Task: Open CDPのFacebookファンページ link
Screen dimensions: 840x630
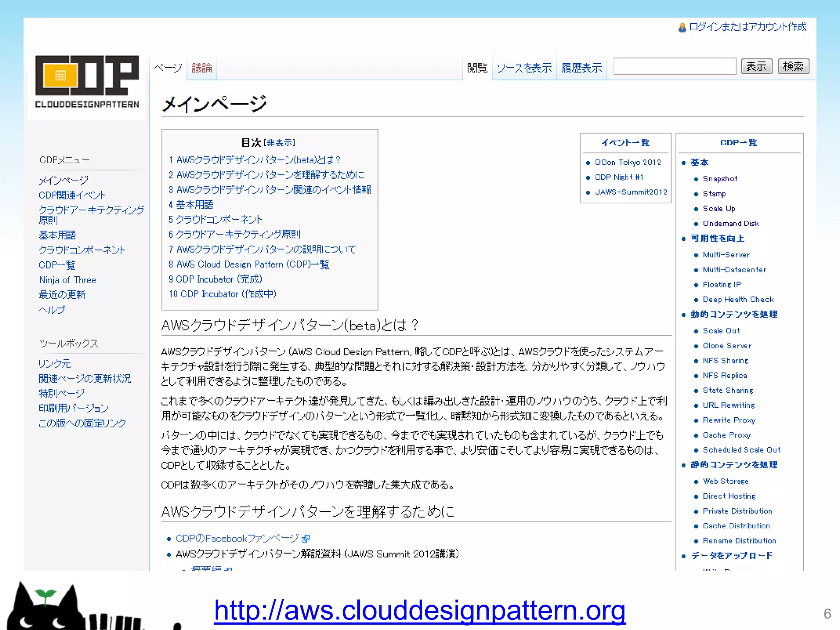Action: (237, 538)
